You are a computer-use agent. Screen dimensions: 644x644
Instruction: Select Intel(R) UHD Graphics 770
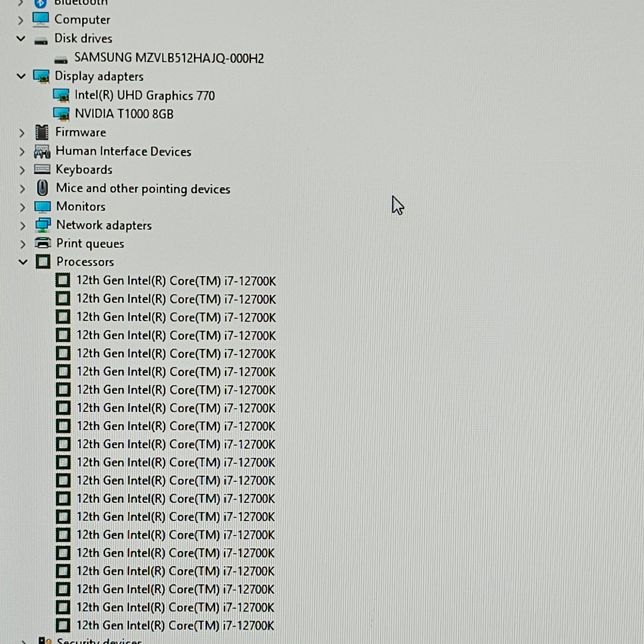(144, 96)
